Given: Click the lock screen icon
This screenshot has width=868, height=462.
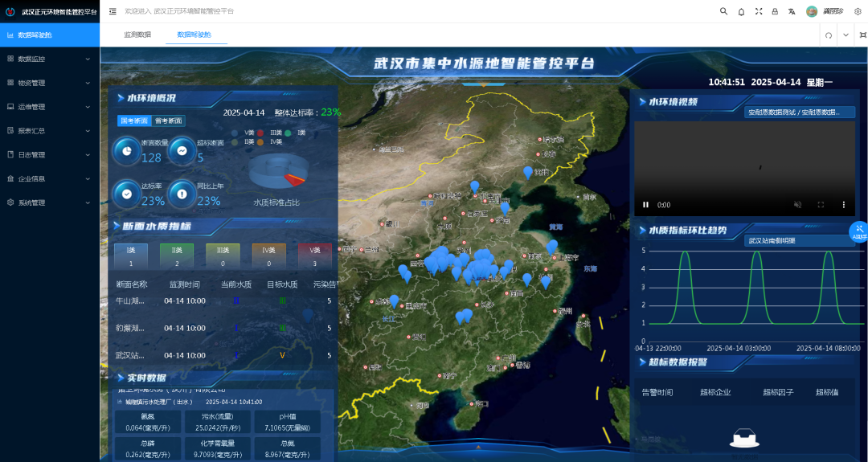Looking at the screenshot, I should click(775, 11).
